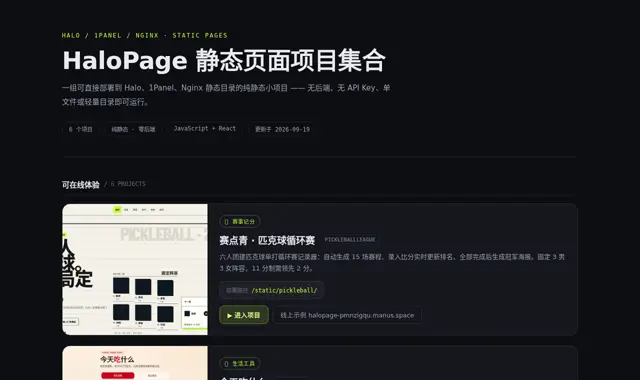Click the /static/pickleball/ deploy path
This screenshot has width=640, height=380.
(x=271, y=290)
